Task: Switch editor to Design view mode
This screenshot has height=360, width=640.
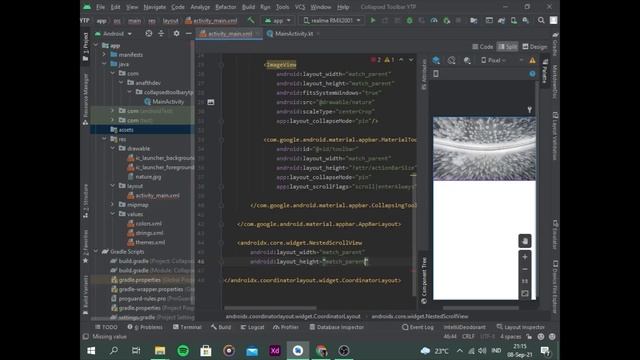Action: coord(534,47)
